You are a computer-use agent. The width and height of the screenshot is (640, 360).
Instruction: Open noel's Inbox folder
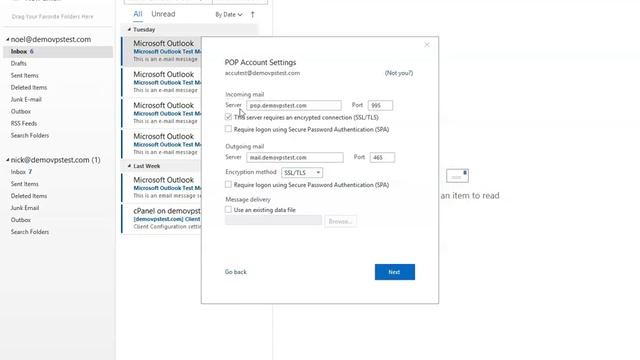58,52
